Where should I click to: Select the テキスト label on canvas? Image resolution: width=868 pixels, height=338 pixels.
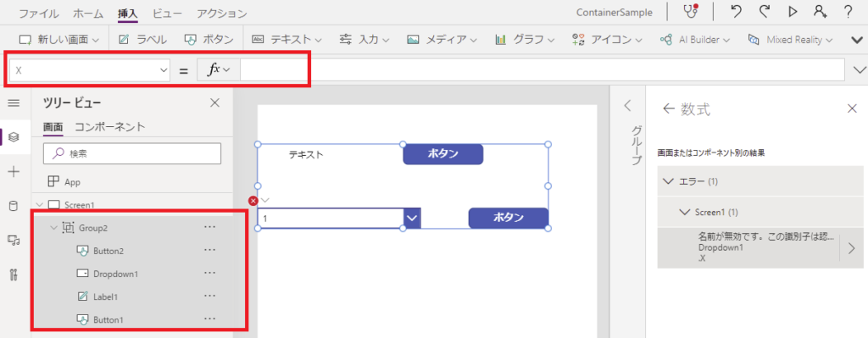point(306,155)
